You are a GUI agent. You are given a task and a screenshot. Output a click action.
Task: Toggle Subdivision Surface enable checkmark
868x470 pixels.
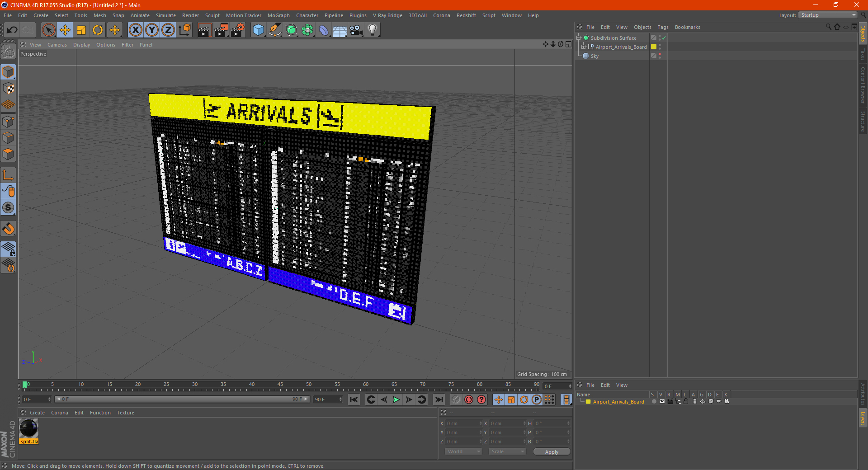(x=664, y=38)
